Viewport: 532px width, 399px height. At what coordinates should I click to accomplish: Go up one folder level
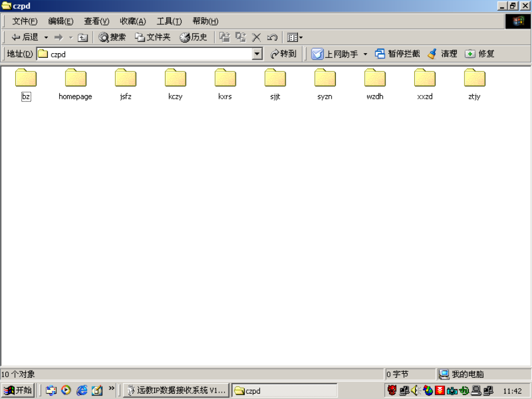coord(83,37)
